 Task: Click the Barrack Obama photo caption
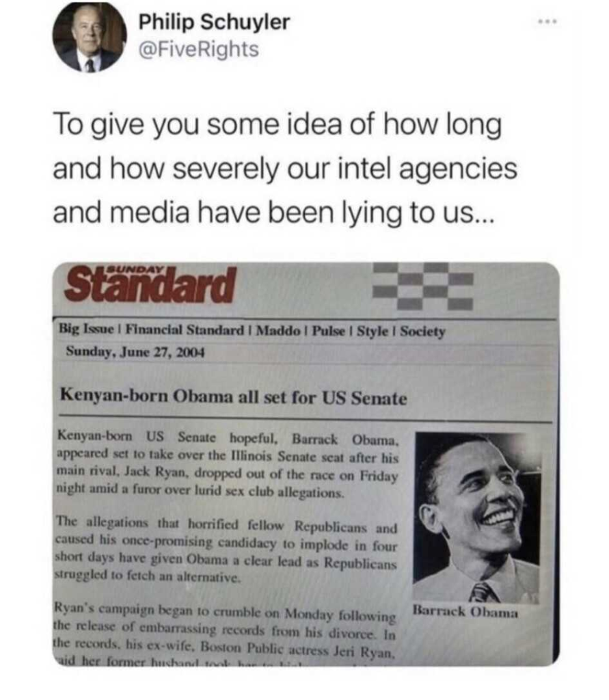click(465, 611)
